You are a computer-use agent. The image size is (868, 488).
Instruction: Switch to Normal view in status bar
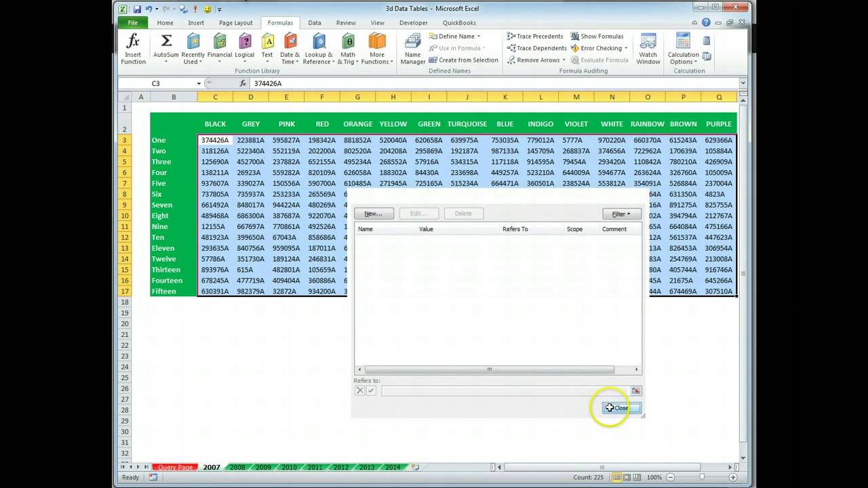(616, 477)
